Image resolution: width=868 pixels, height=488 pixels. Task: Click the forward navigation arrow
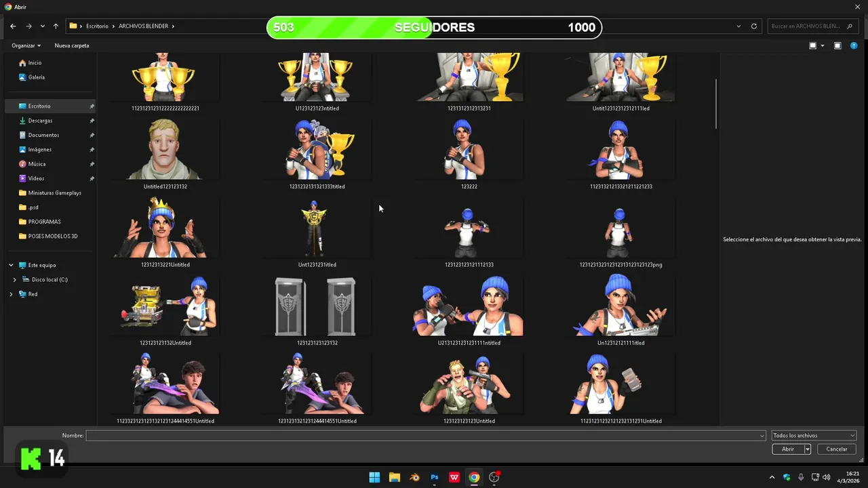tap(28, 26)
